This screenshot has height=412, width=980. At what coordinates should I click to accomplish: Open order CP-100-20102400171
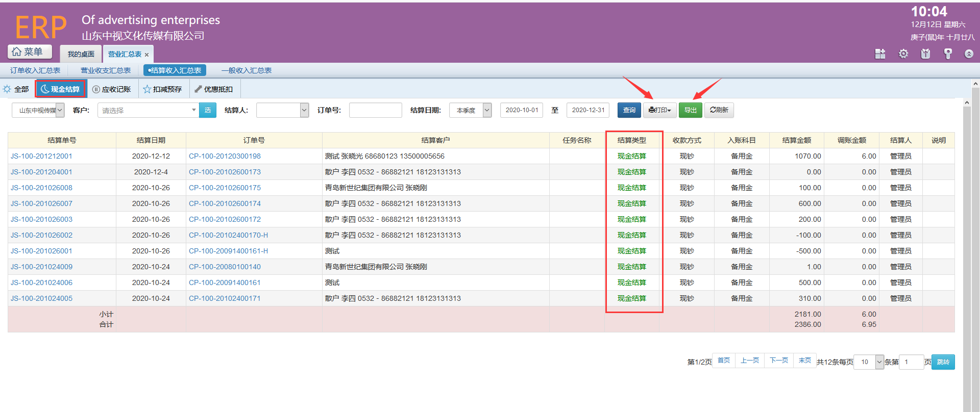point(225,298)
